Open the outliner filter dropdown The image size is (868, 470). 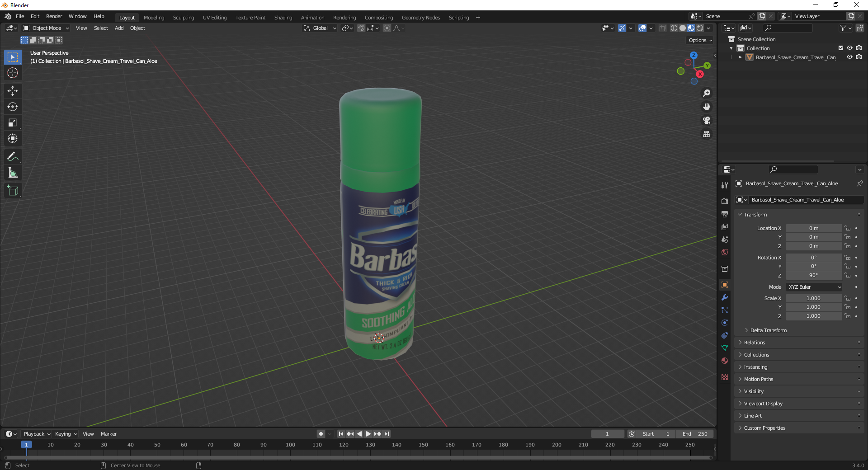pos(845,28)
